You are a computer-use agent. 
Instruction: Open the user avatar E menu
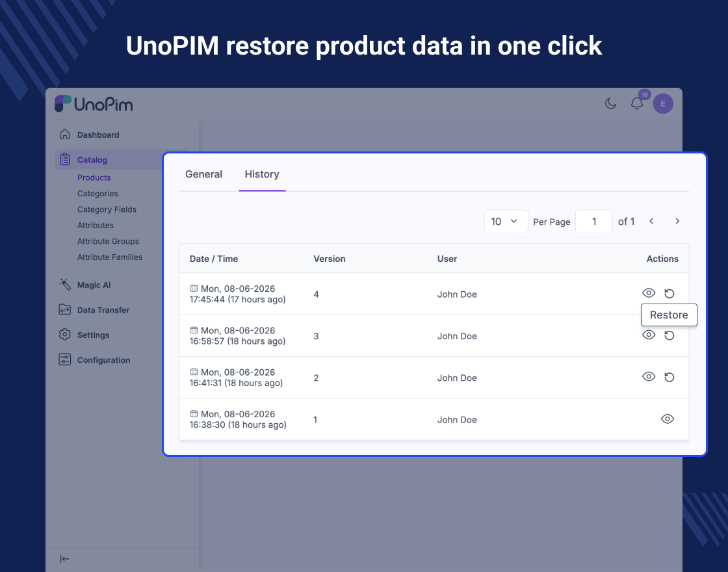662,103
